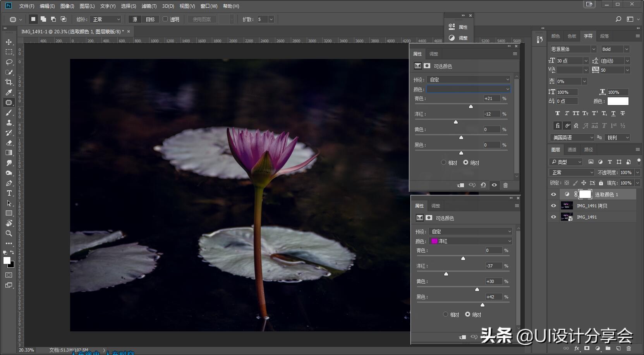Enable the 透明 checkbox

pyautogui.click(x=165, y=19)
